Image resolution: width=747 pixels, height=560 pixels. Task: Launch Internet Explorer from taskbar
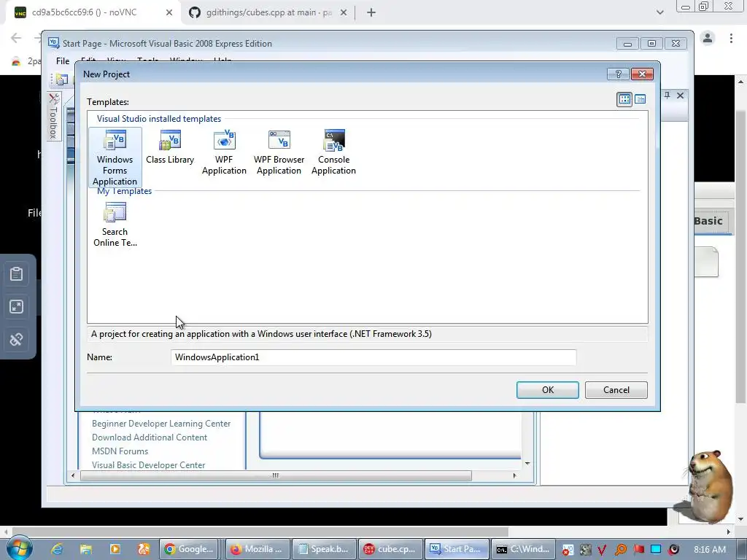tap(57, 549)
